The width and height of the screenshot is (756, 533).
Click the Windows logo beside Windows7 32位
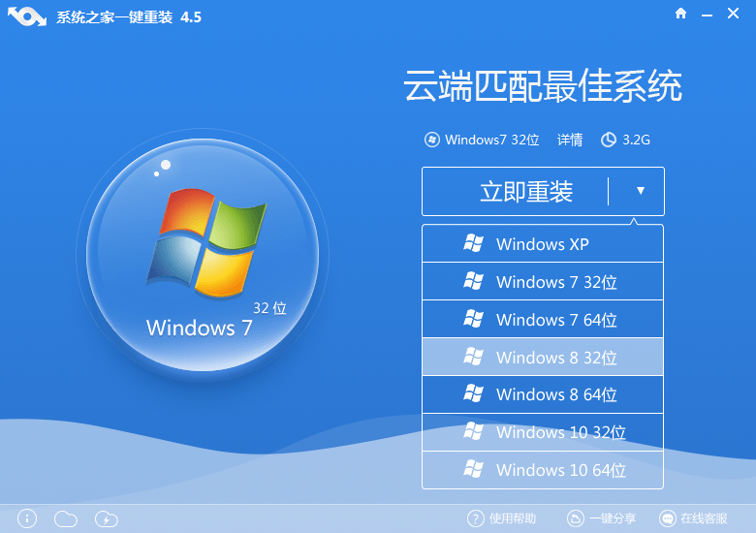point(432,140)
